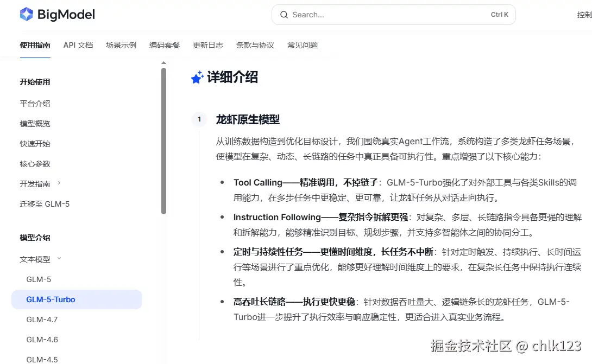Click the step number badge before 龙虾原生模型
Viewport: 592px width, 364px height.
click(x=199, y=119)
